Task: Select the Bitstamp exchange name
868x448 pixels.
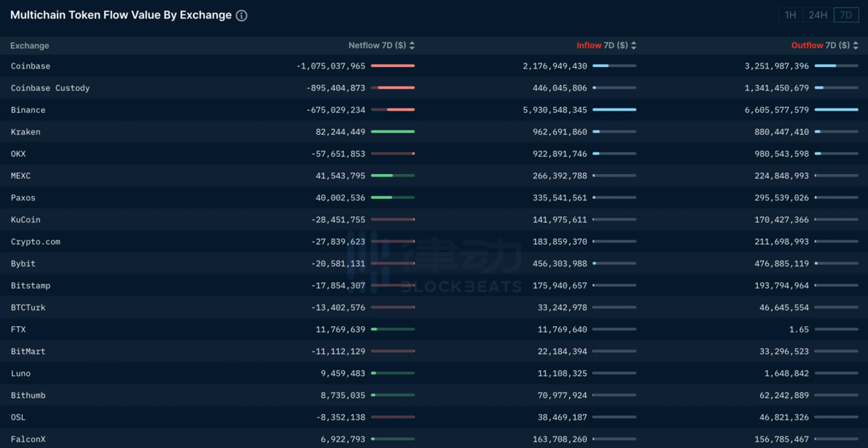Action: [x=31, y=286]
